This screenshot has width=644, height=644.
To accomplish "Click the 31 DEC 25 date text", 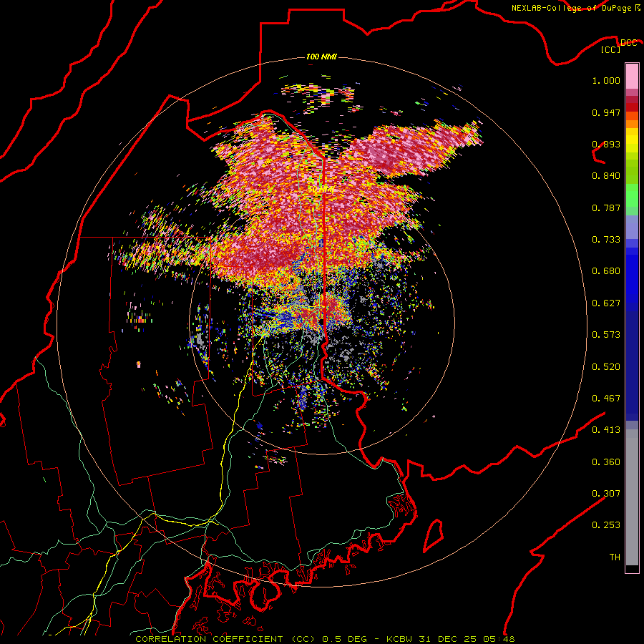I will [x=447, y=639].
